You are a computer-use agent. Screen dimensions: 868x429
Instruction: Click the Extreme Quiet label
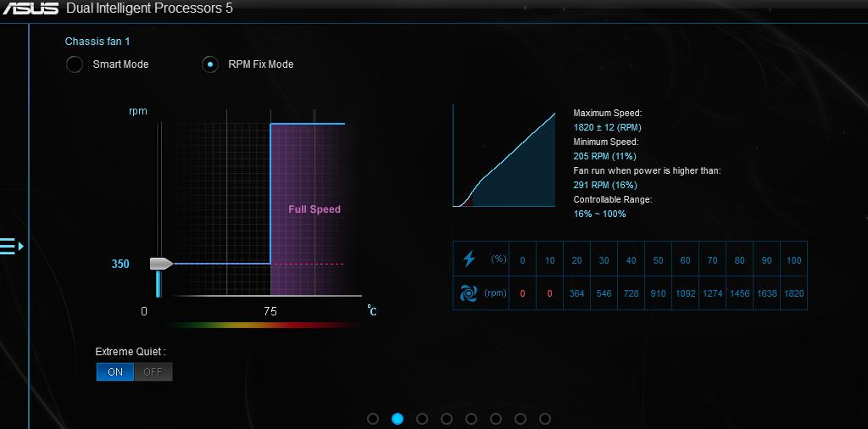[x=131, y=352]
